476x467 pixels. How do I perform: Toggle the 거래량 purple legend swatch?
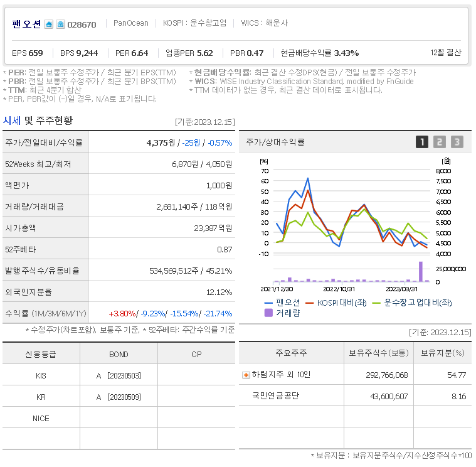[268, 313]
